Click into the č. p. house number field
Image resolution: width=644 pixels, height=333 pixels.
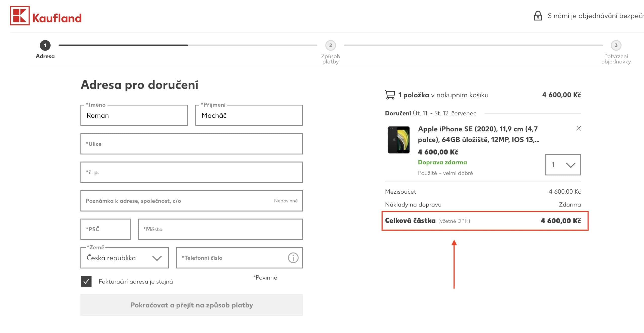pos(192,172)
